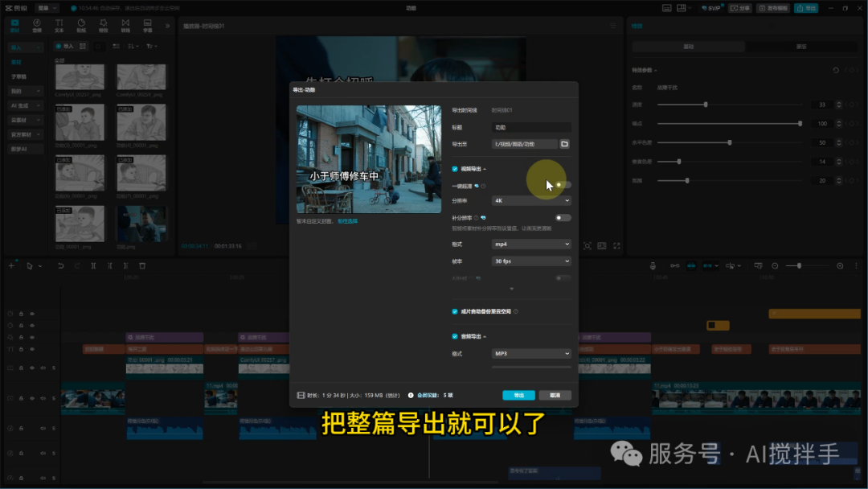Open the mp4 format dropdown

[x=531, y=244]
